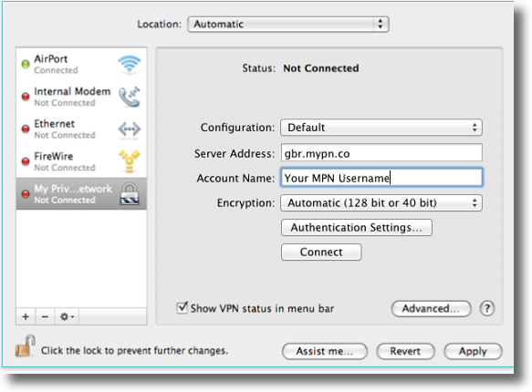Click the VPN padlock icon

[x=130, y=194]
